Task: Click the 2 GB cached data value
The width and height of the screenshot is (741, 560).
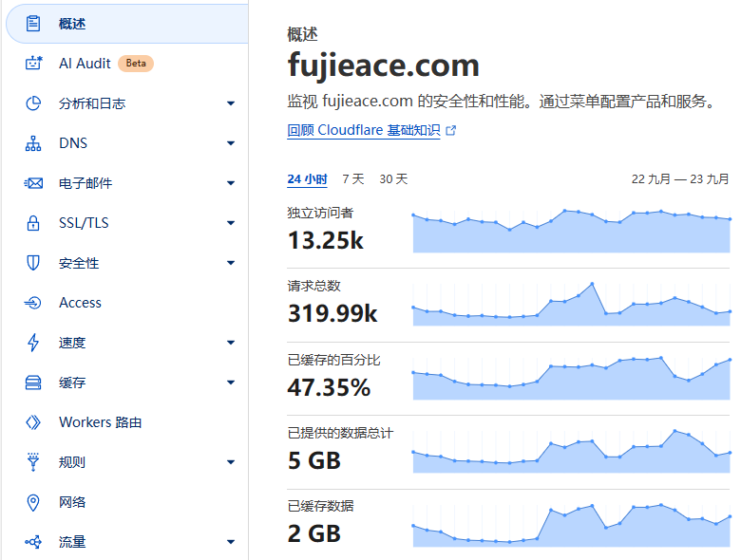Action: pos(314,534)
